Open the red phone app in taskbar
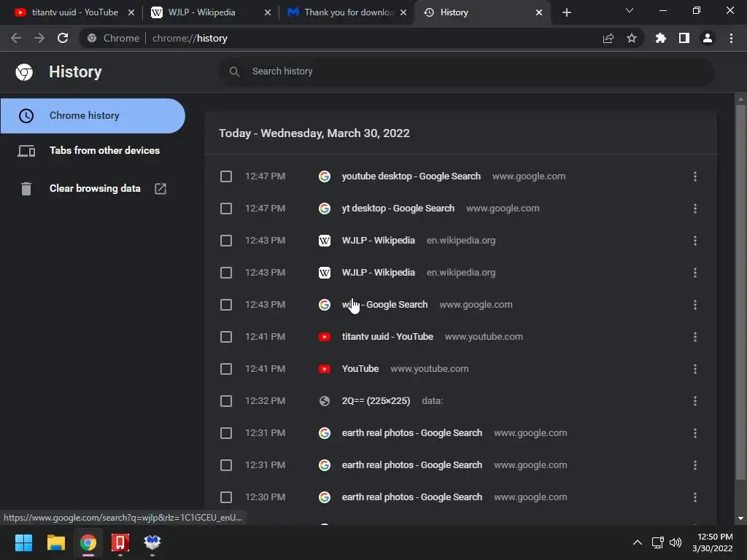Screen dimensions: 747x560 coord(120,542)
